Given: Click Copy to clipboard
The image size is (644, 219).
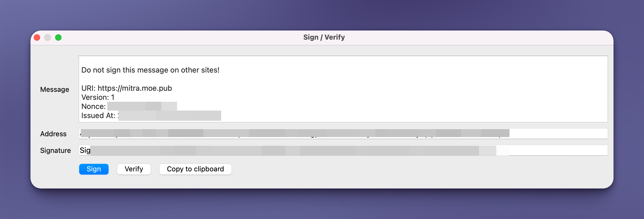Looking at the screenshot, I should point(195,169).
